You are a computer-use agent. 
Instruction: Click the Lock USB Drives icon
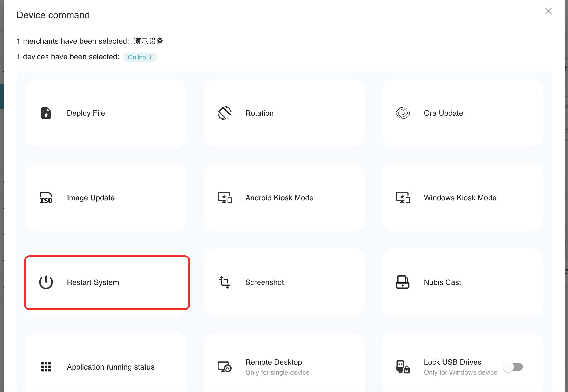403,367
